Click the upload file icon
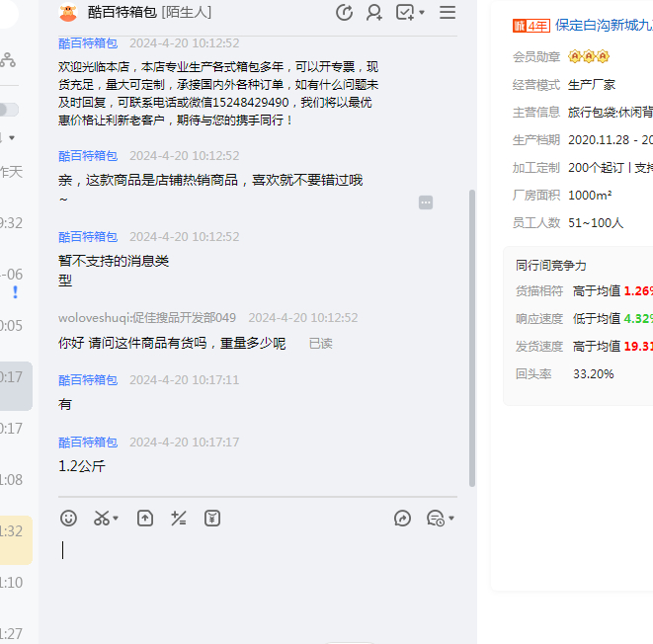This screenshot has height=644, width=653. coord(145,519)
